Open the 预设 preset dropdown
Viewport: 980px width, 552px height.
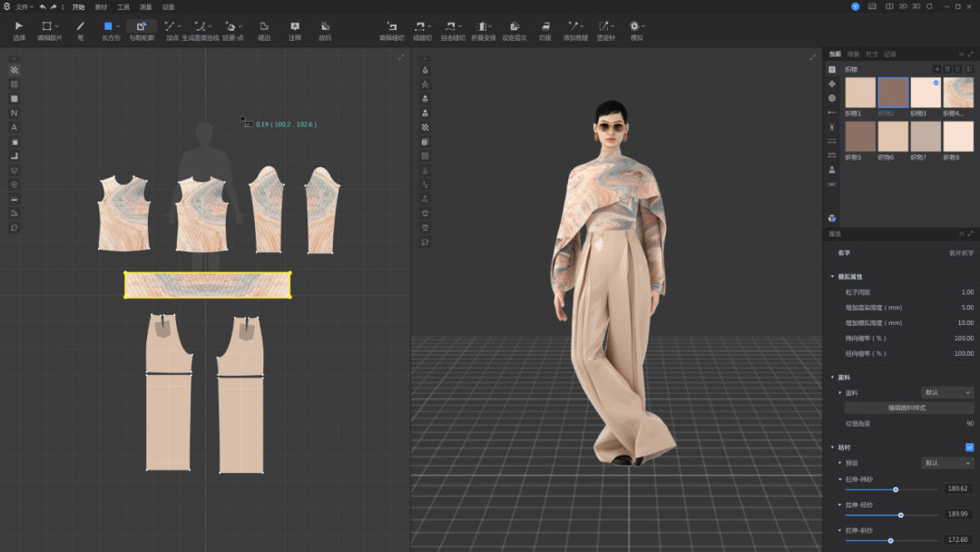point(947,463)
